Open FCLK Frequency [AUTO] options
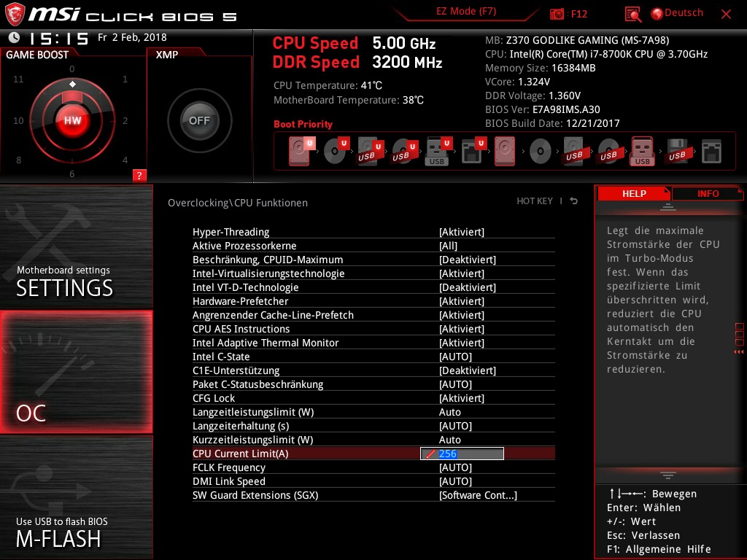The image size is (747, 560). [x=455, y=467]
